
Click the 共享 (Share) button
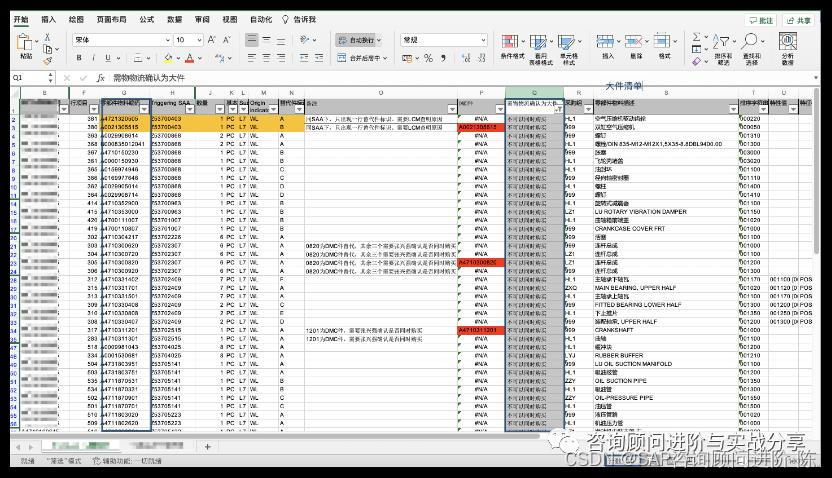click(799, 20)
